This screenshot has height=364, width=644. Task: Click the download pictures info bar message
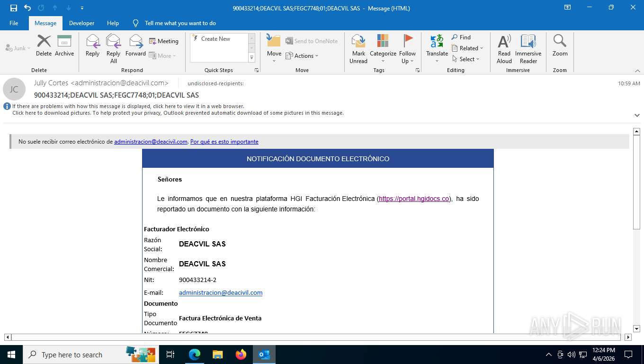coord(178,113)
